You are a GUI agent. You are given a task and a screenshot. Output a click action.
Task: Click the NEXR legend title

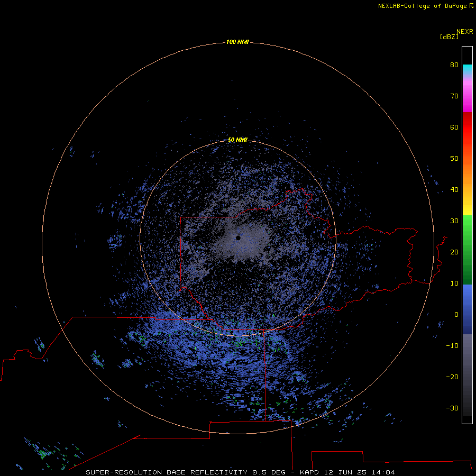click(x=465, y=32)
